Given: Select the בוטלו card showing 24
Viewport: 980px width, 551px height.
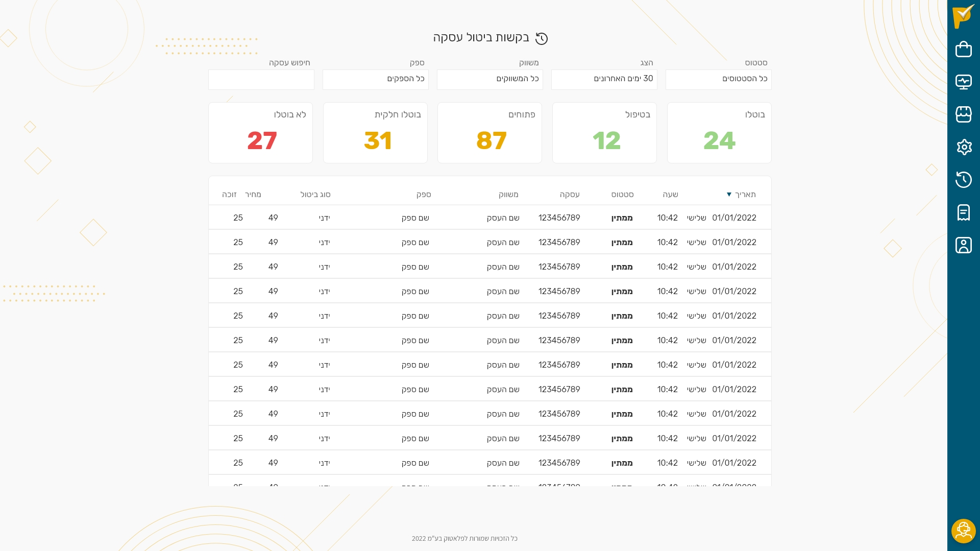Looking at the screenshot, I should (x=719, y=133).
